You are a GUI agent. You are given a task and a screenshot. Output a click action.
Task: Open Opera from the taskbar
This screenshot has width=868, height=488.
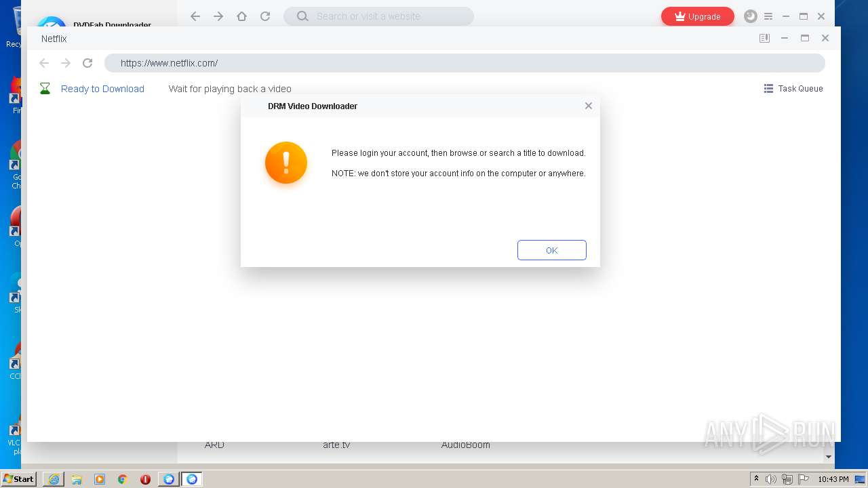[145, 479]
